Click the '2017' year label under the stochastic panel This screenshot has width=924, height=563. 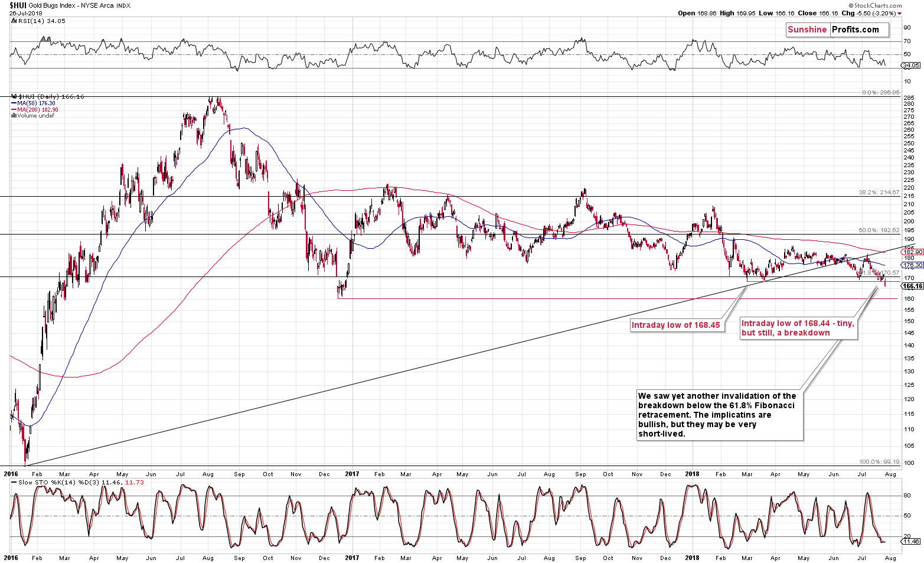(352, 558)
